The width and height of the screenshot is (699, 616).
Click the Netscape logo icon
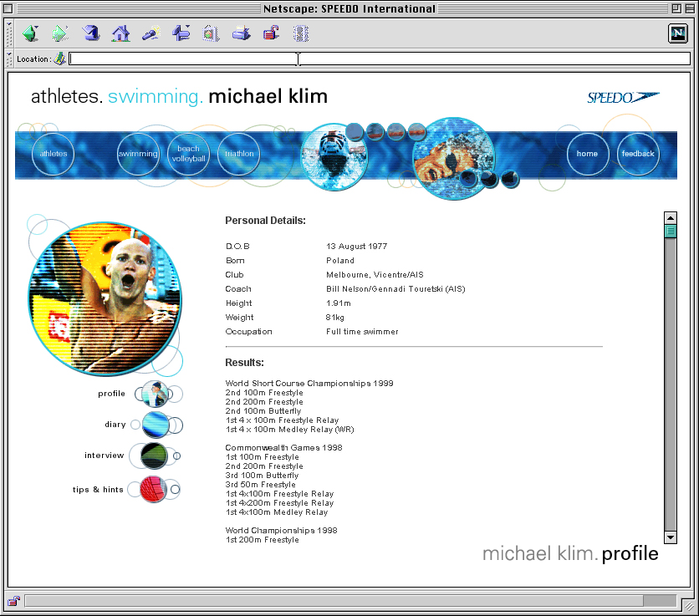[677, 33]
